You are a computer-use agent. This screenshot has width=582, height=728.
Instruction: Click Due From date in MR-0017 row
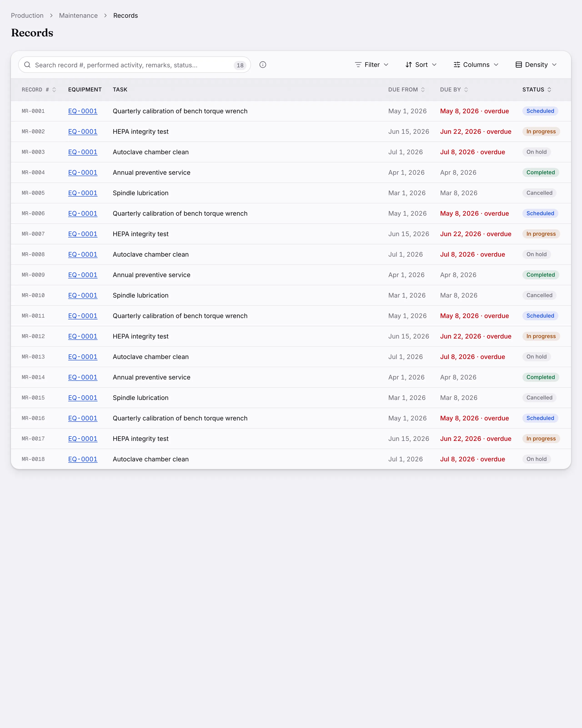409,439
